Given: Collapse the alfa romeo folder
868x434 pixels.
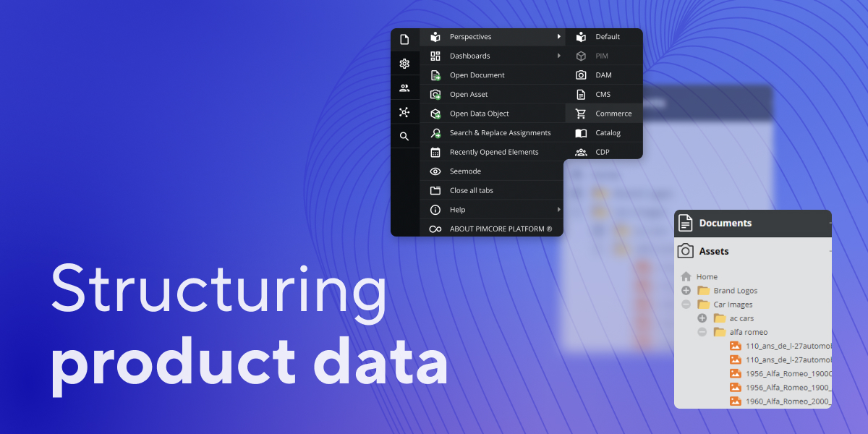Looking at the screenshot, I should point(702,332).
